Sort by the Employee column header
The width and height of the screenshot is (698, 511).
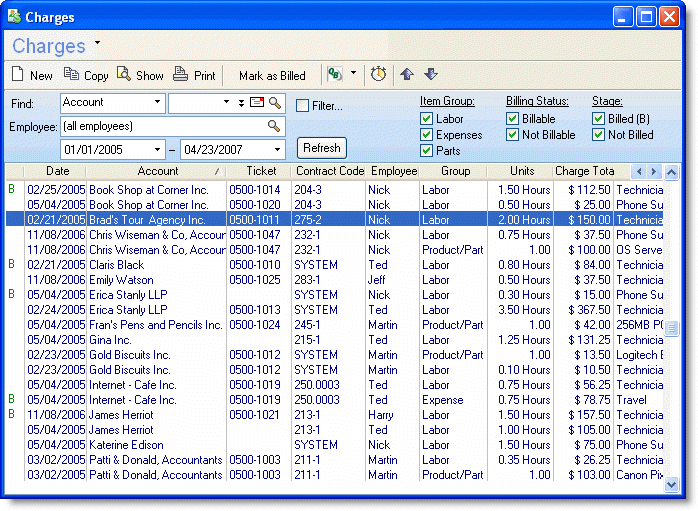coord(393,171)
